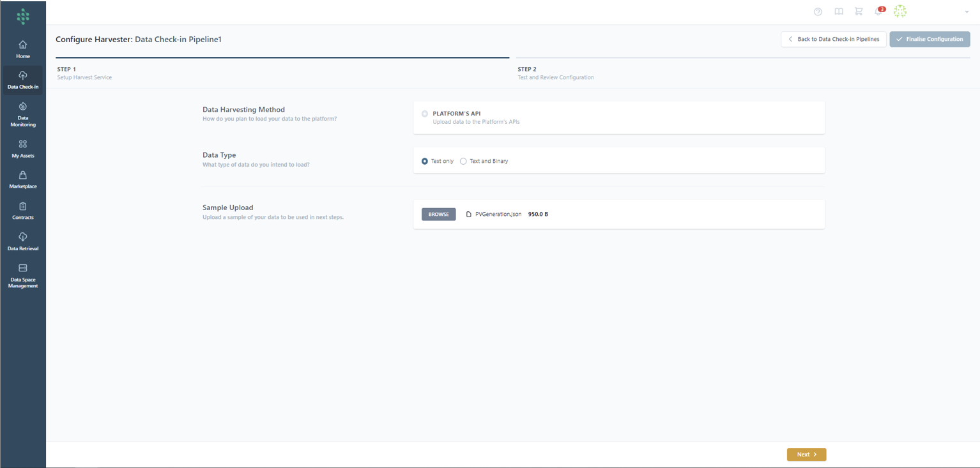Open the help question mark icon
Viewport: 980px width, 468px height.
coord(818,11)
